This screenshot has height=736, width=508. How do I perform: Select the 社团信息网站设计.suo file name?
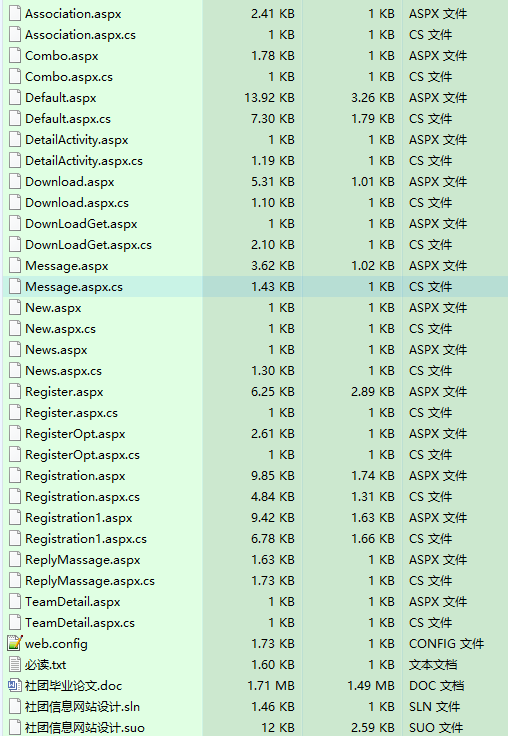click(x=85, y=728)
